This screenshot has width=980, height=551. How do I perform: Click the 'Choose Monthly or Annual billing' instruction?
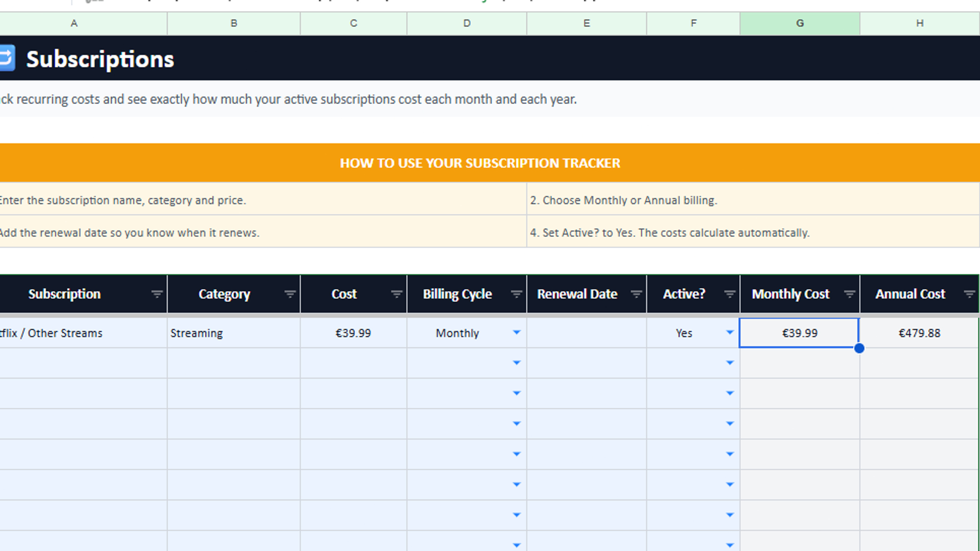click(623, 200)
